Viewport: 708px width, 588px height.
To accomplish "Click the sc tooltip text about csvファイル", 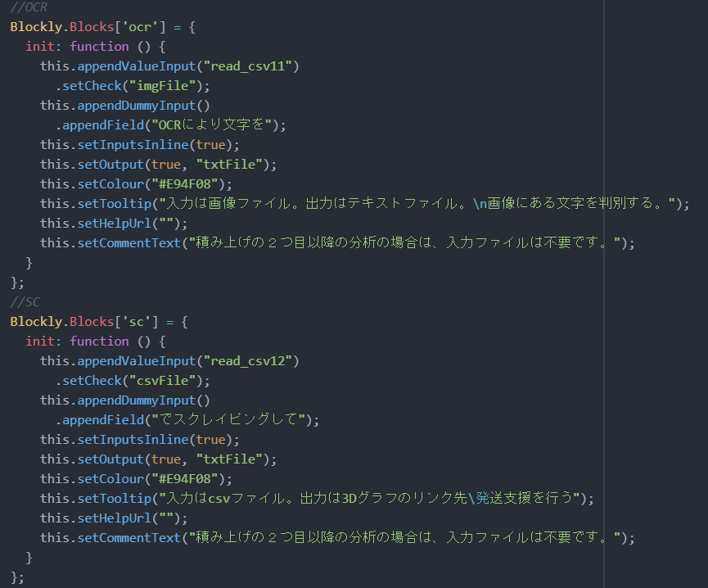I will coord(327,499).
